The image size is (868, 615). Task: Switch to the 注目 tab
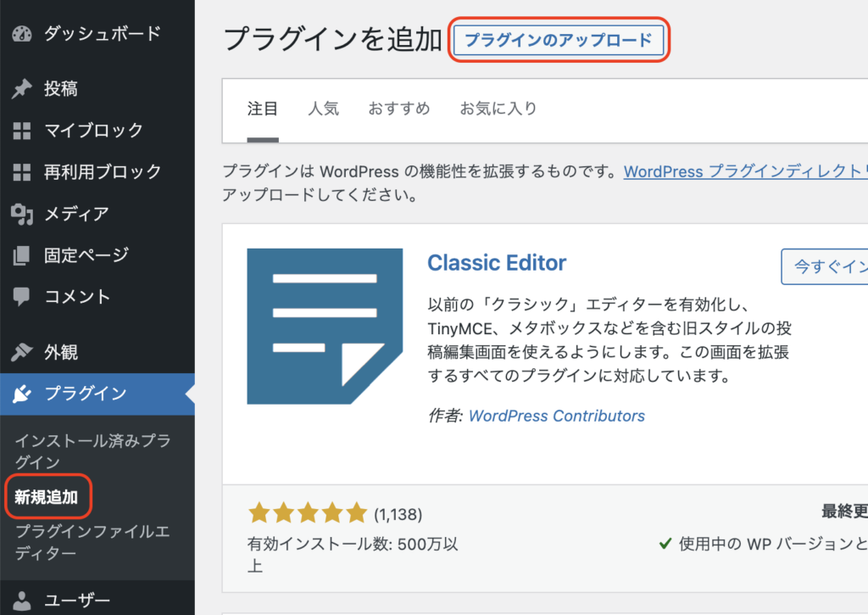(263, 109)
